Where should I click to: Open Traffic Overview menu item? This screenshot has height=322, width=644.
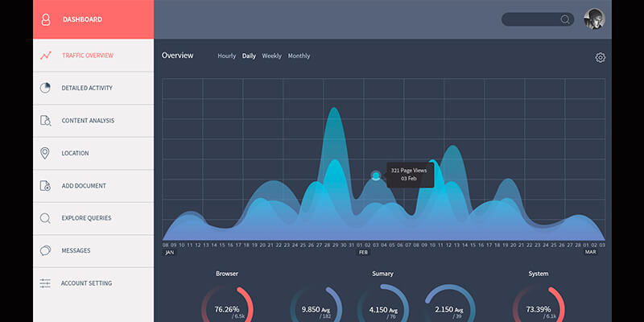click(93, 56)
